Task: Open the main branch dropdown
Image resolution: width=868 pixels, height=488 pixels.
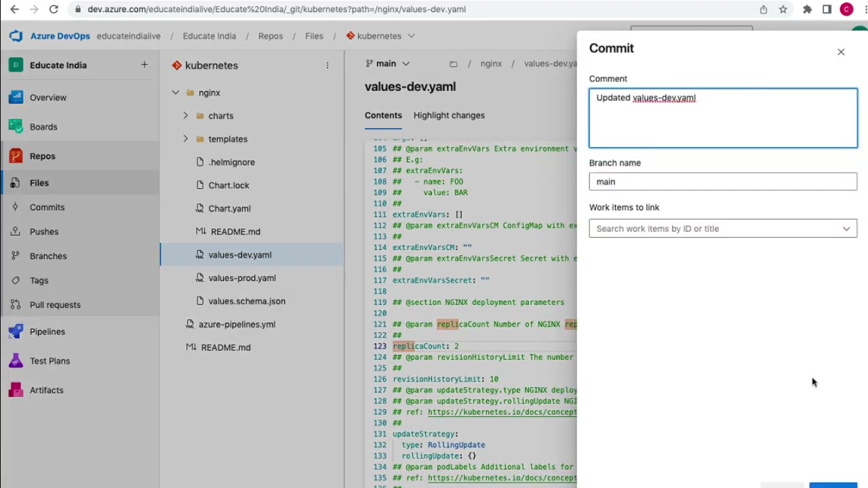Action: [388, 64]
